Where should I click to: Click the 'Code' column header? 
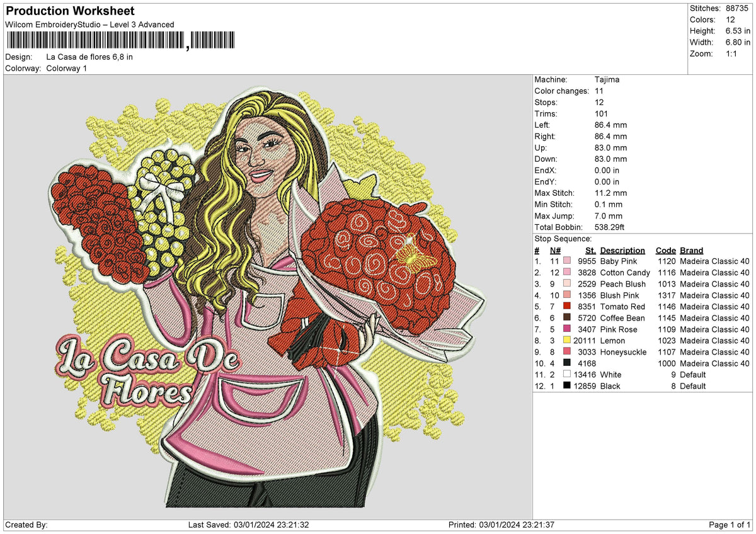coord(665,250)
